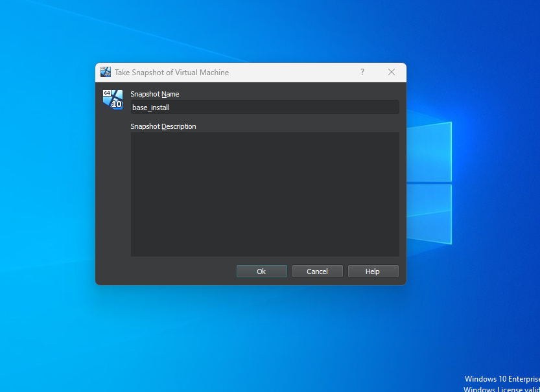This screenshot has width=540, height=392.
Task: Click the "Windows 10 Enterprise" watermark text
Action: pyautogui.click(x=502, y=379)
